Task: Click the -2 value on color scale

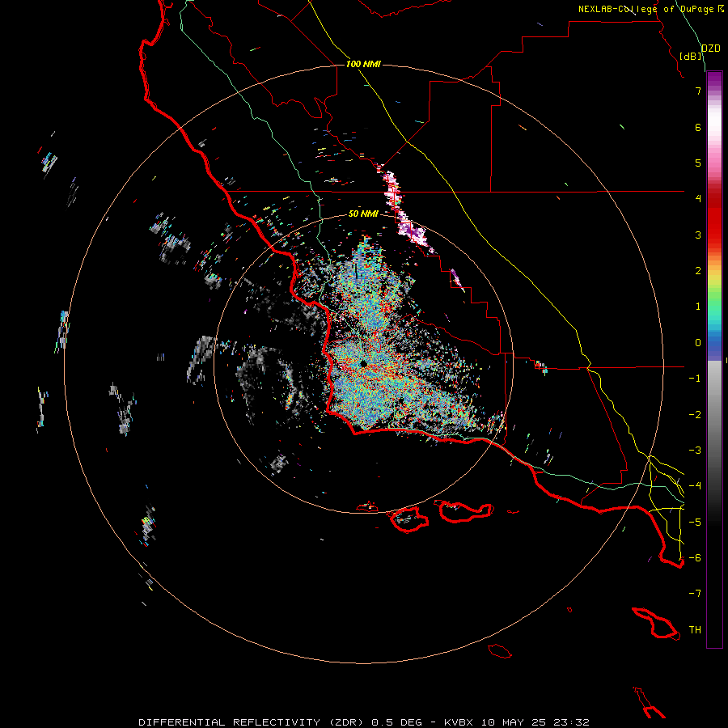Action: pos(695,415)
